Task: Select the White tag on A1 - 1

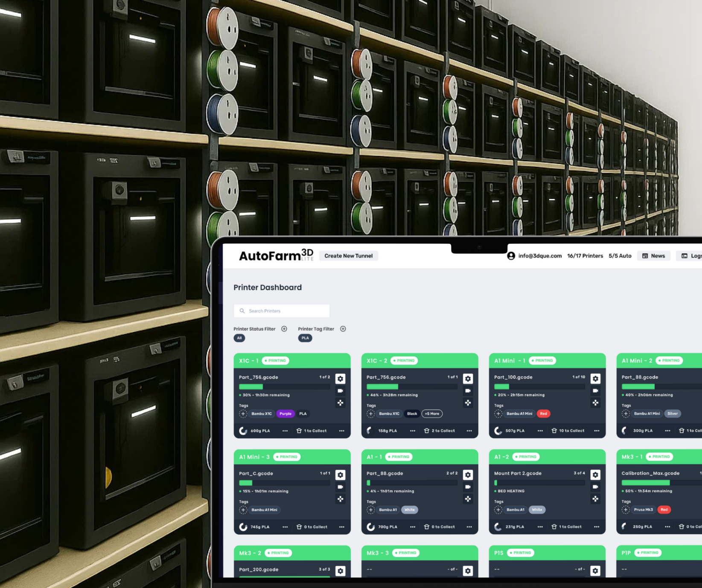Action: [x=410, y=510]
